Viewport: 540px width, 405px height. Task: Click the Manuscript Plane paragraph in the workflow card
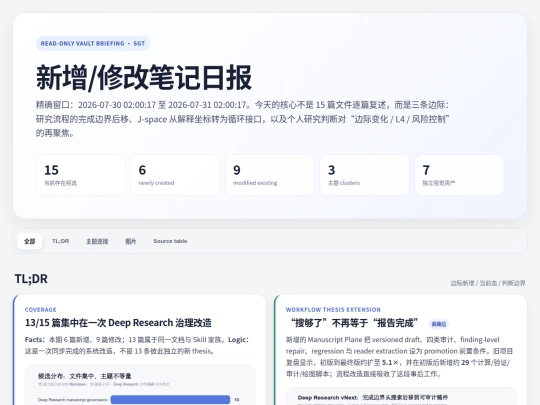point(399,356)
